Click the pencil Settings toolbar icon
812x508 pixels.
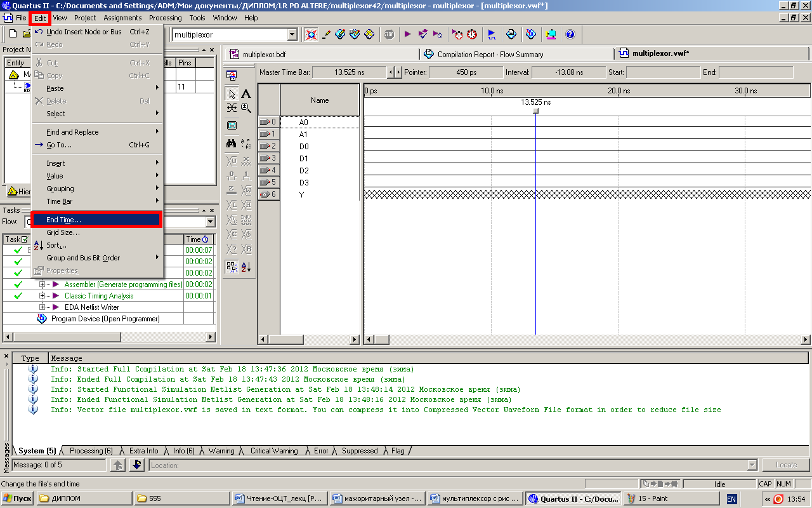[x=326, y=34]
